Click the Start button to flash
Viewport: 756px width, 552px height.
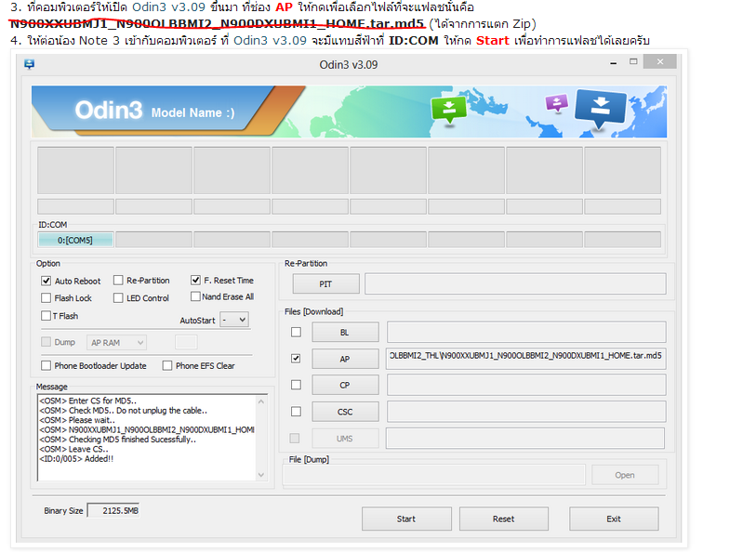(x=406, y=519)
